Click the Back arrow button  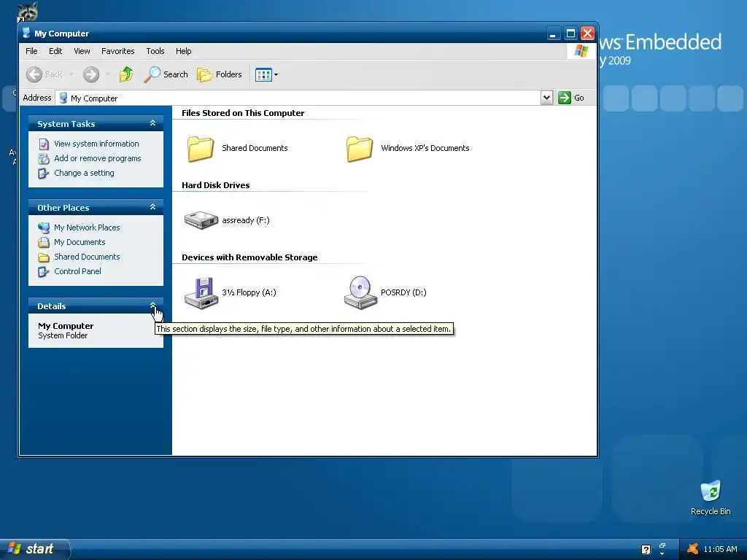[x=44, y=74]
